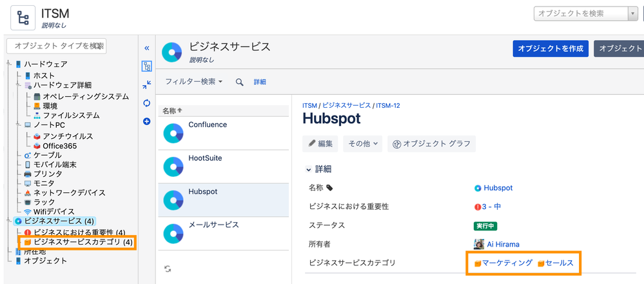Collapse the 詳細 section chevron
The image size is (644, 284).
(x=308, y=169)
